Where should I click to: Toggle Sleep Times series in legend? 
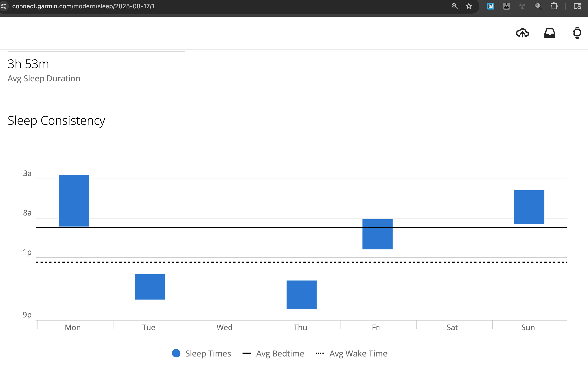coord(201,353)
